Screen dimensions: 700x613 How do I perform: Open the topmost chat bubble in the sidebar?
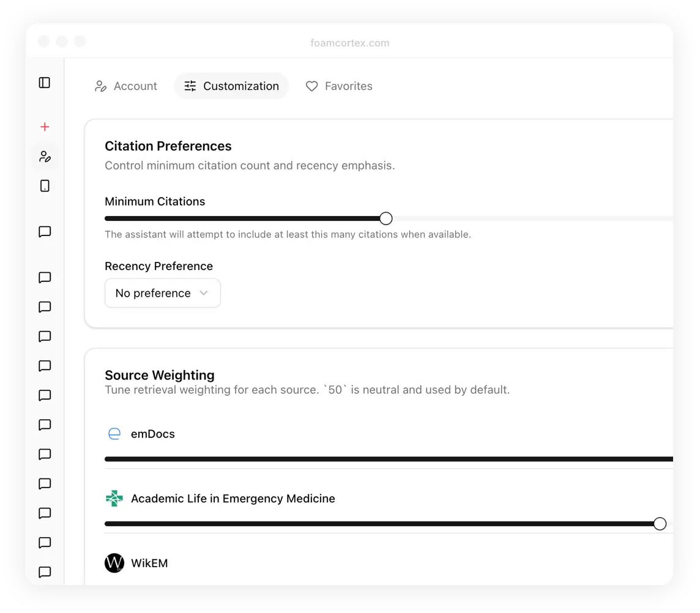pyautogui.click(x=44, y=231)
